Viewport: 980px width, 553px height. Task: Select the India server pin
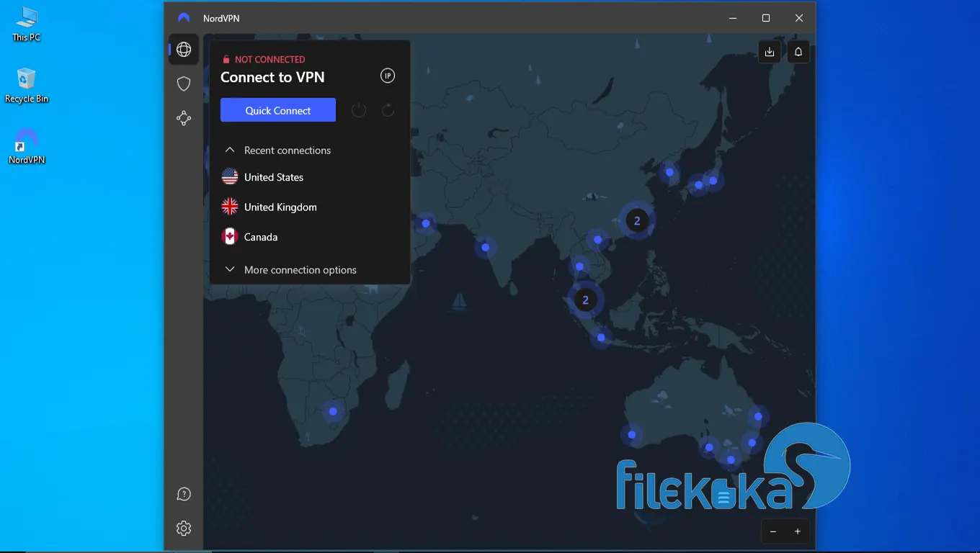pos(486,247)
